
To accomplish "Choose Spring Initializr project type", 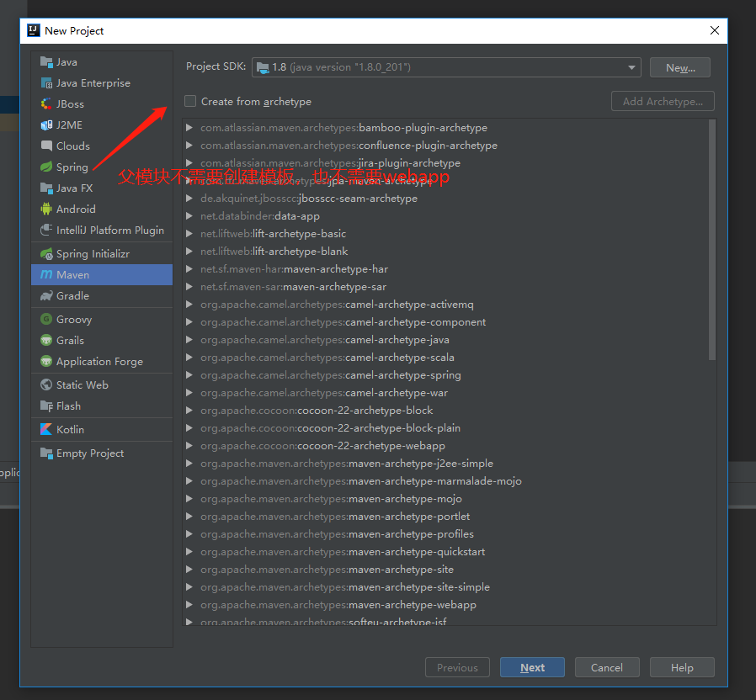I will (x=102, y=254).
